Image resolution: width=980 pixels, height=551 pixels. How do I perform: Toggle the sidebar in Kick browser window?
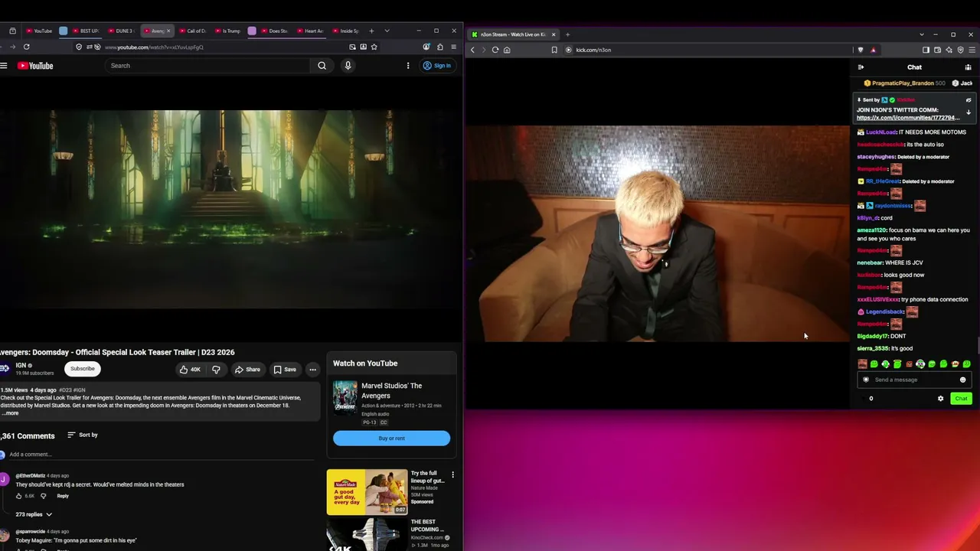[x=926, y=50]
